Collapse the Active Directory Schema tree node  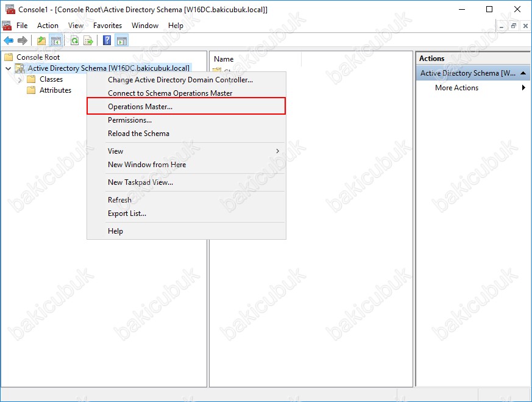[x=9, y=68]
